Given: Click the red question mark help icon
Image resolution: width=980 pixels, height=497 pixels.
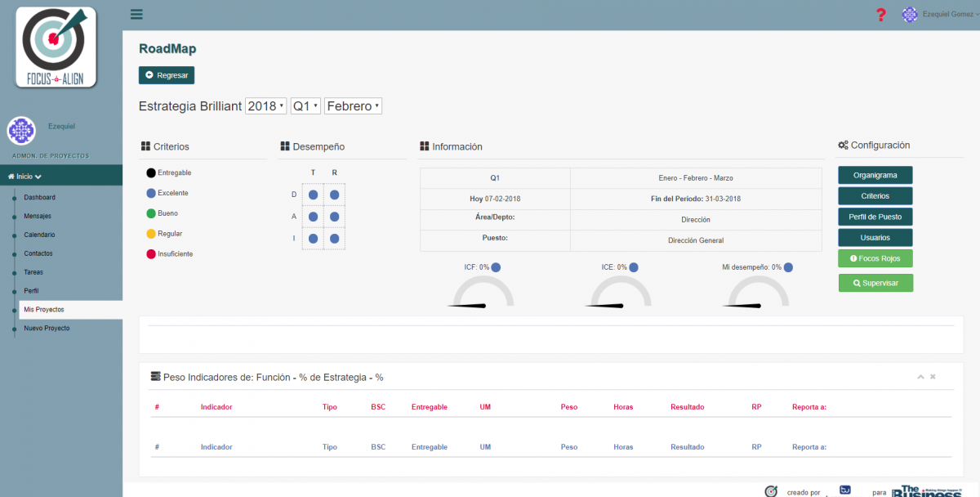Looking at the screenshot, I should pos(880,15).
